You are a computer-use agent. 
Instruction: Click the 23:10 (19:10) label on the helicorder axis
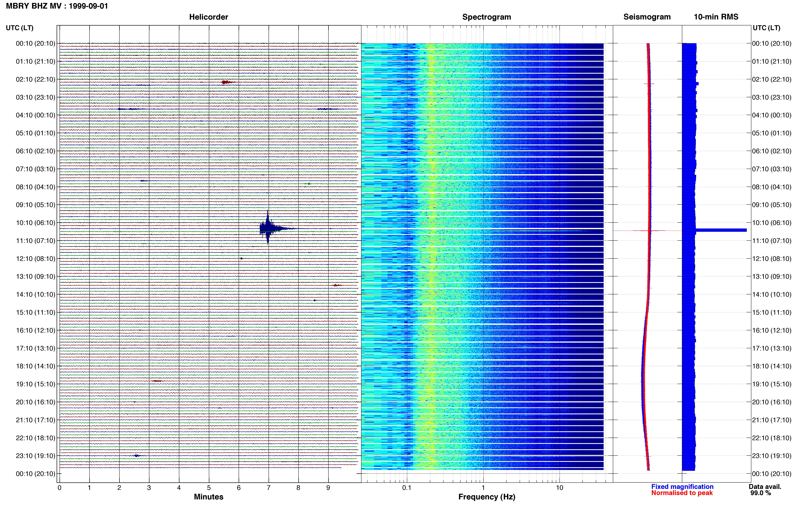coord(36,456)
